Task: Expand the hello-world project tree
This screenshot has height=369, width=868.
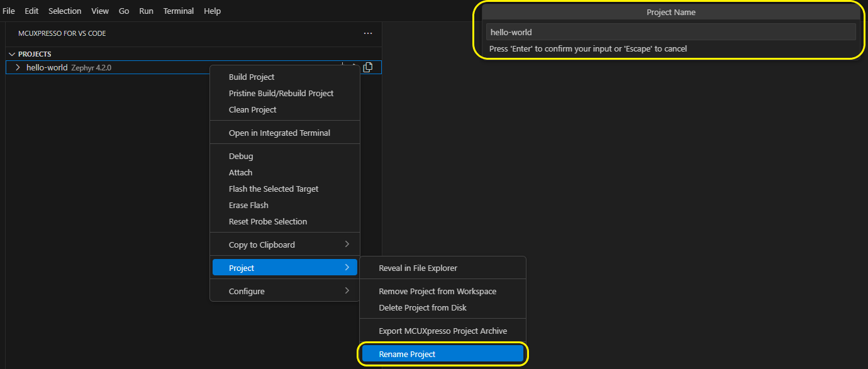Action: tap(18, 67)
